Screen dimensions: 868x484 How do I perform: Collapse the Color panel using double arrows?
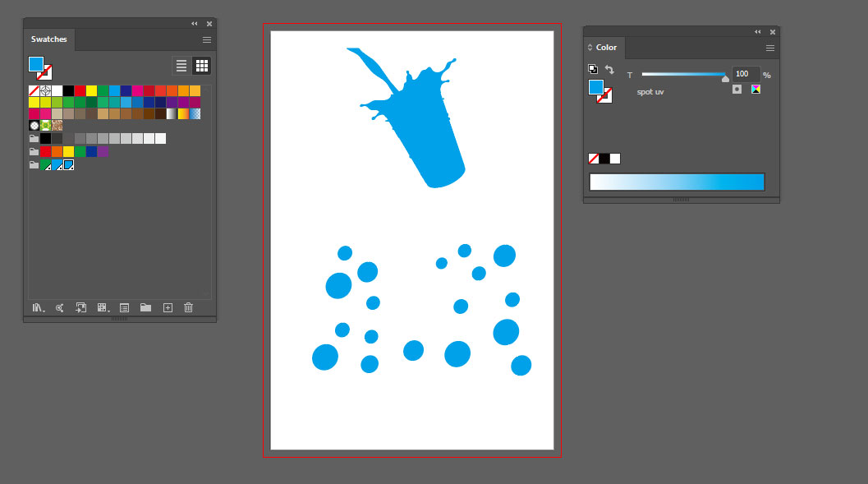click(758, 31)
